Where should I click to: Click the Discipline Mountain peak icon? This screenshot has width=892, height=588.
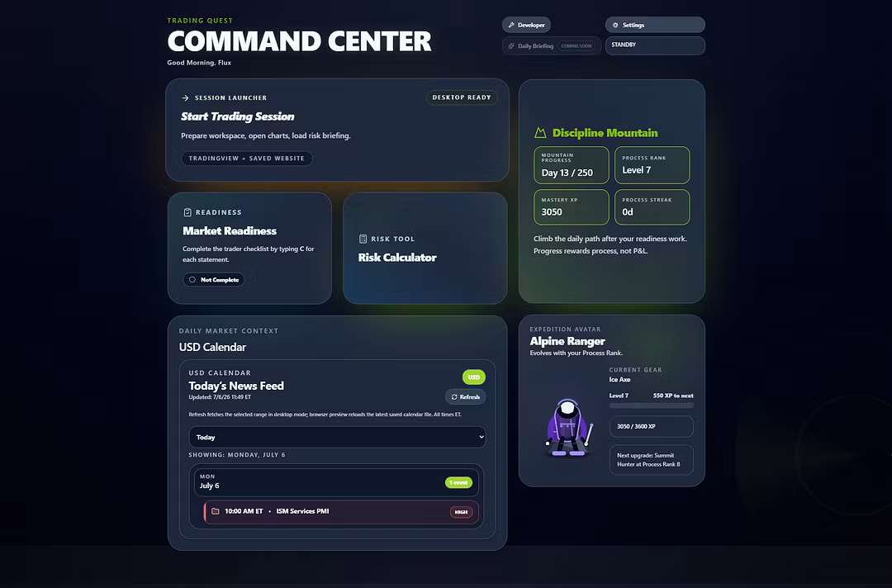(540, 133)
